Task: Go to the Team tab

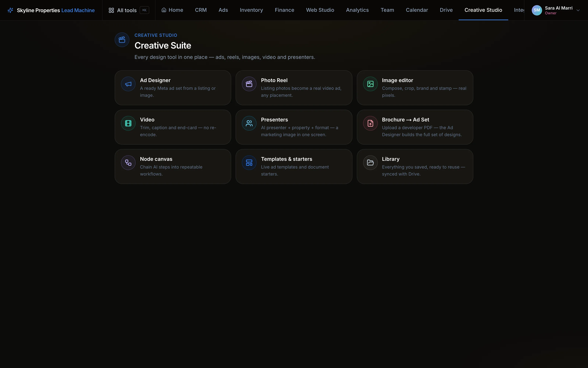Action: [x=387, y=10]
